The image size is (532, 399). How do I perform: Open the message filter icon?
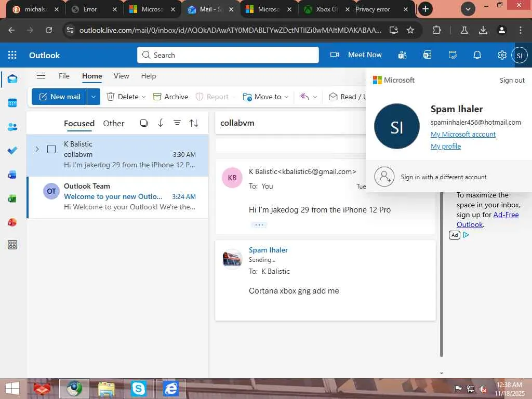pyautogui.click(x=177, y=123)
